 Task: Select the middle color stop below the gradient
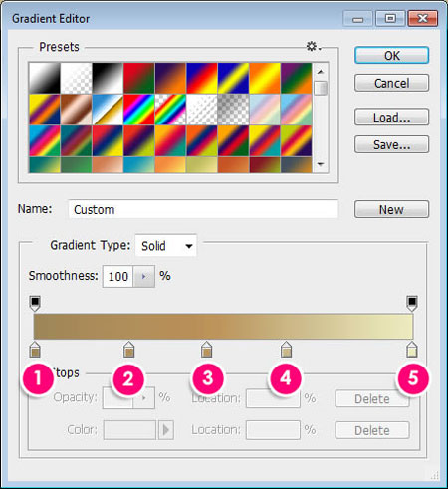206,349
